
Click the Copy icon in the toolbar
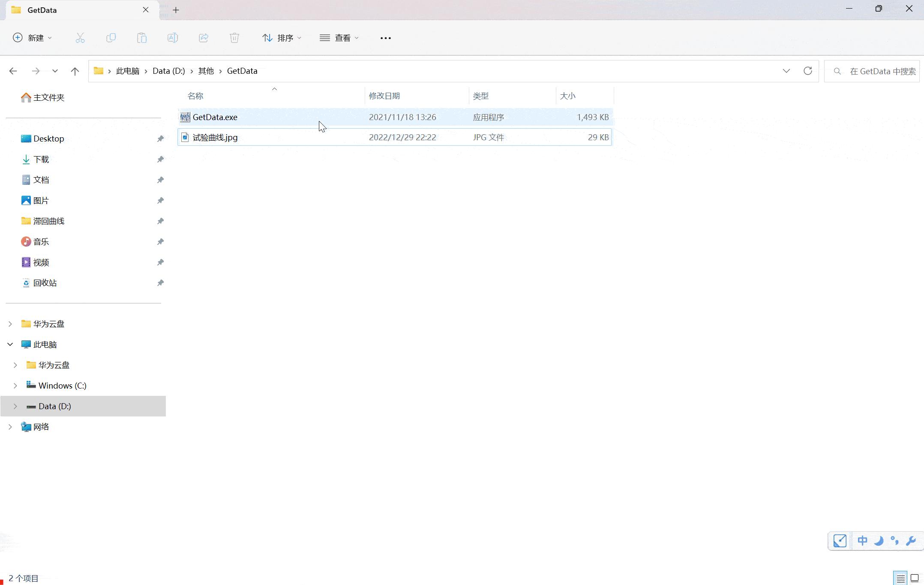[111, 38]
